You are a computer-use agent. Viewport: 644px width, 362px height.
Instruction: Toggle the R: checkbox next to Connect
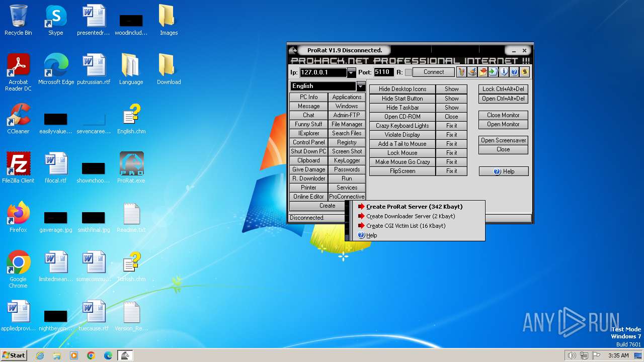coord(409,72)
